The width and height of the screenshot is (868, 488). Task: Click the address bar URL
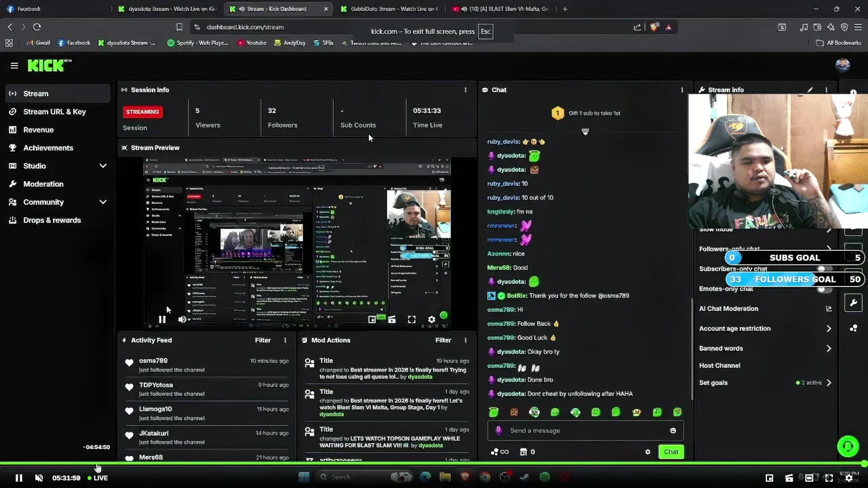click(x=245, y=27)
